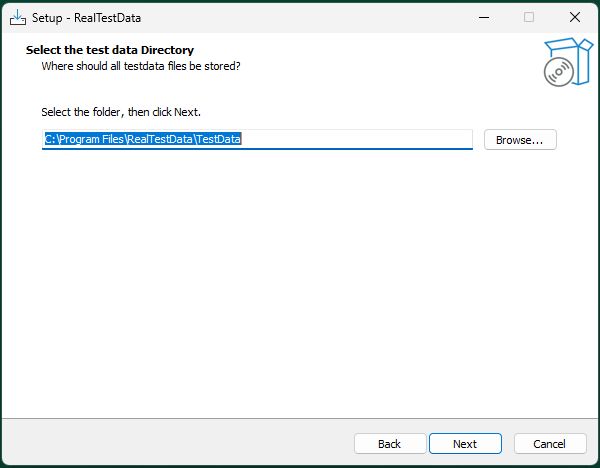Click empty space inside the directory field
The height and width of the screenshot is (468, 600).
(x=356, y=139)
